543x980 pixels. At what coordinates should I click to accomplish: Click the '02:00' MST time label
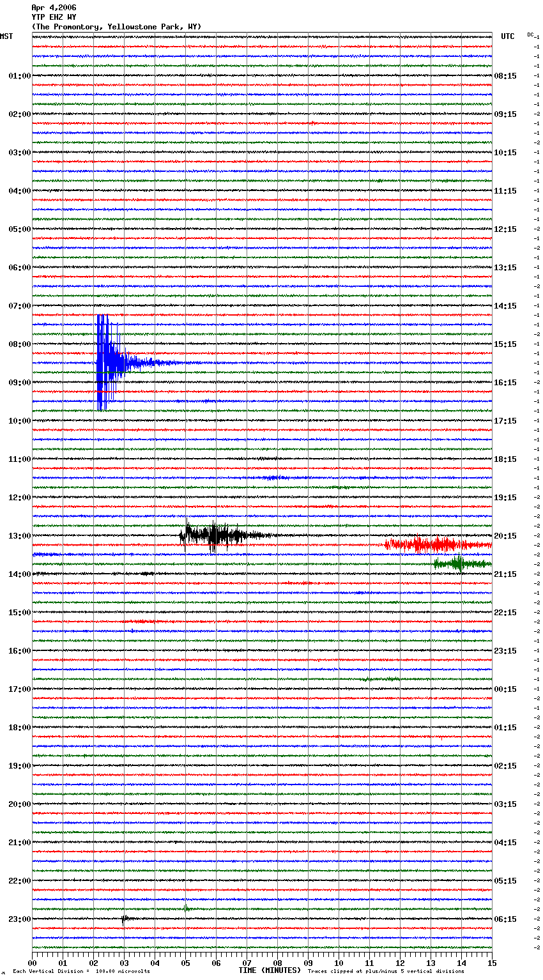(20, 114)
